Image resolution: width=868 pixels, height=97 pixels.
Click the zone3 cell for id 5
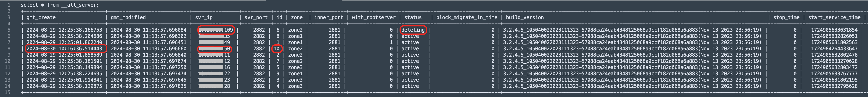tap(295, 68)
